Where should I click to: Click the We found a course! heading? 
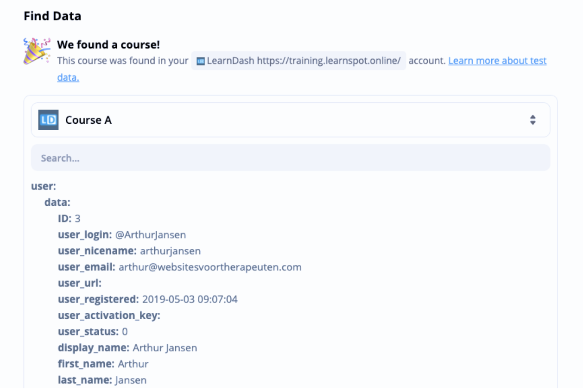click(108, 45)
